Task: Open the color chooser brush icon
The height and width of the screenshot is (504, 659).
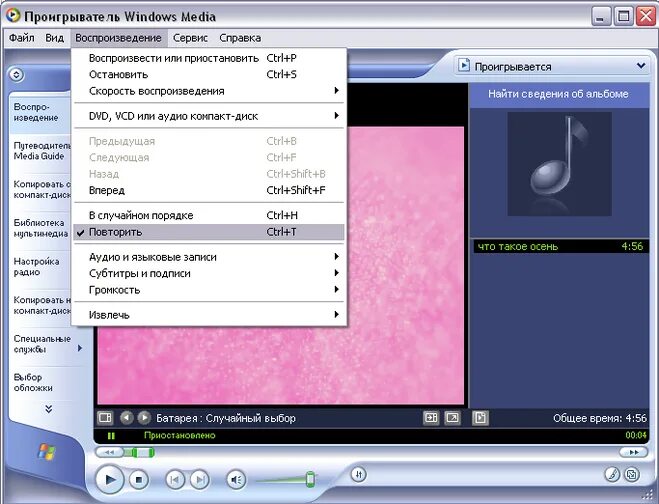Action: click(613, 475)
